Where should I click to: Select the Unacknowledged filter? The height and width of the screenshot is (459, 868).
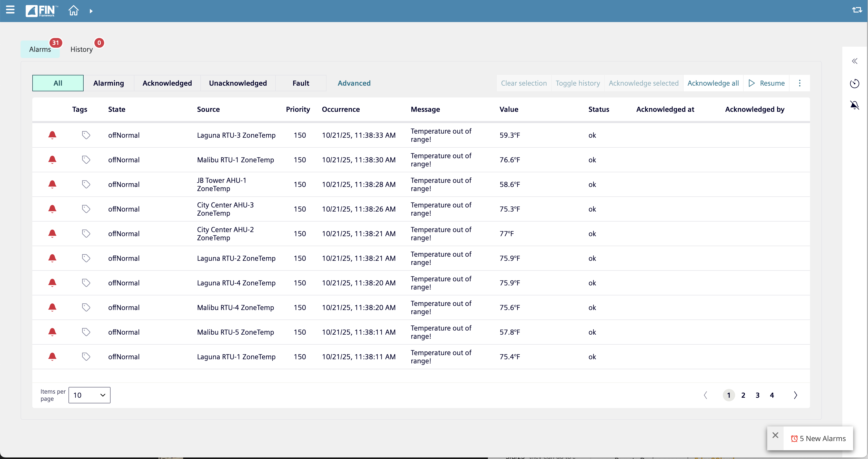point(238,83)
